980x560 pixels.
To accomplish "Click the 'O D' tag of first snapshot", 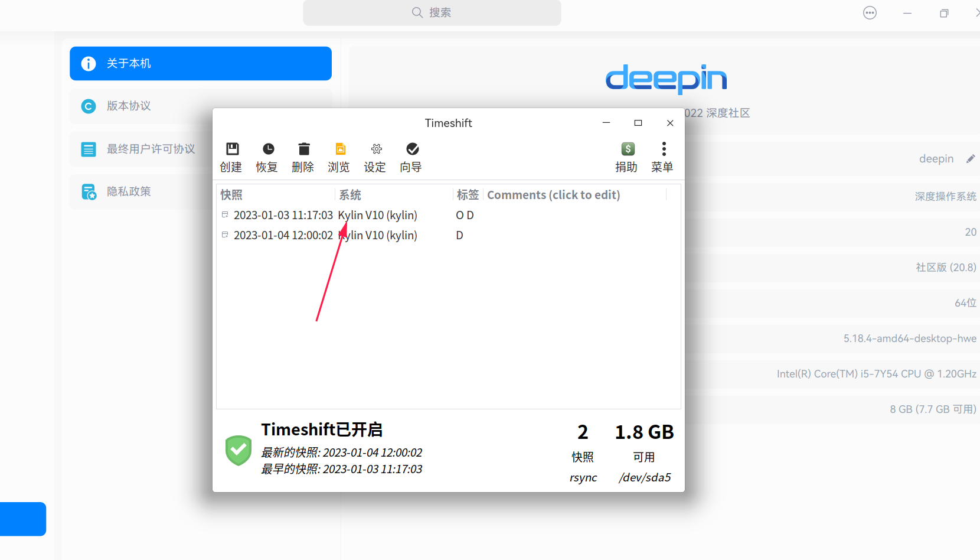I will tap(465, 215).
